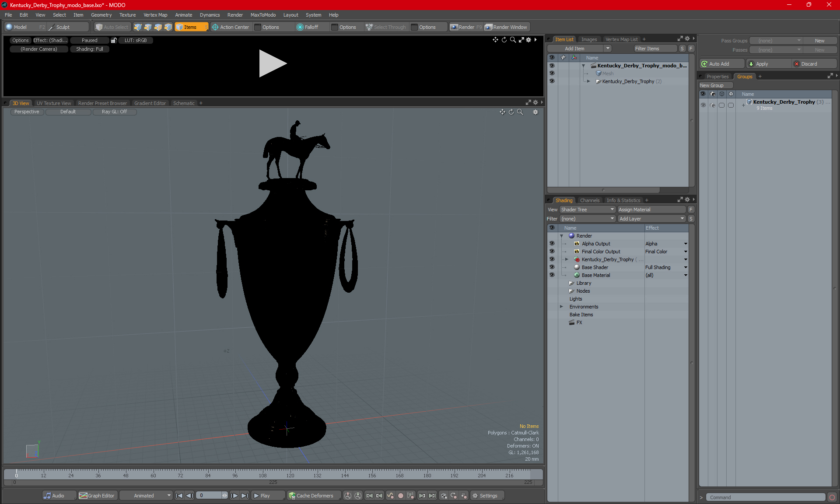The width and height of the screenshot is (840, 504).
Task: Click the Apply button
Action: (769, 64)
